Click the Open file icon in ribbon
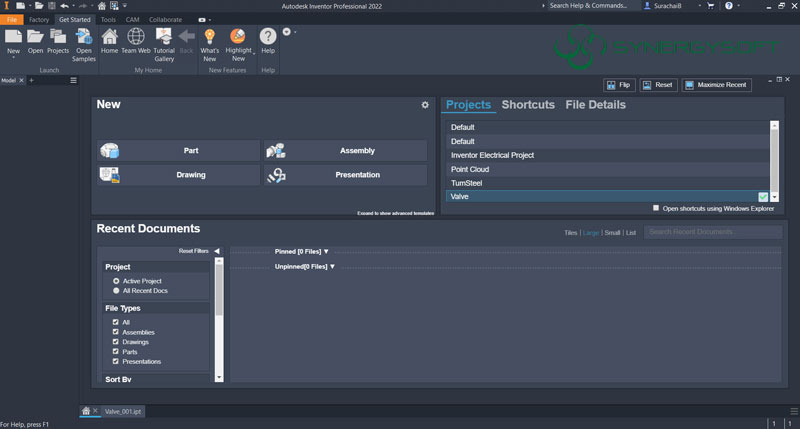This screenshot has width=800, height=429. coord(35,37)
